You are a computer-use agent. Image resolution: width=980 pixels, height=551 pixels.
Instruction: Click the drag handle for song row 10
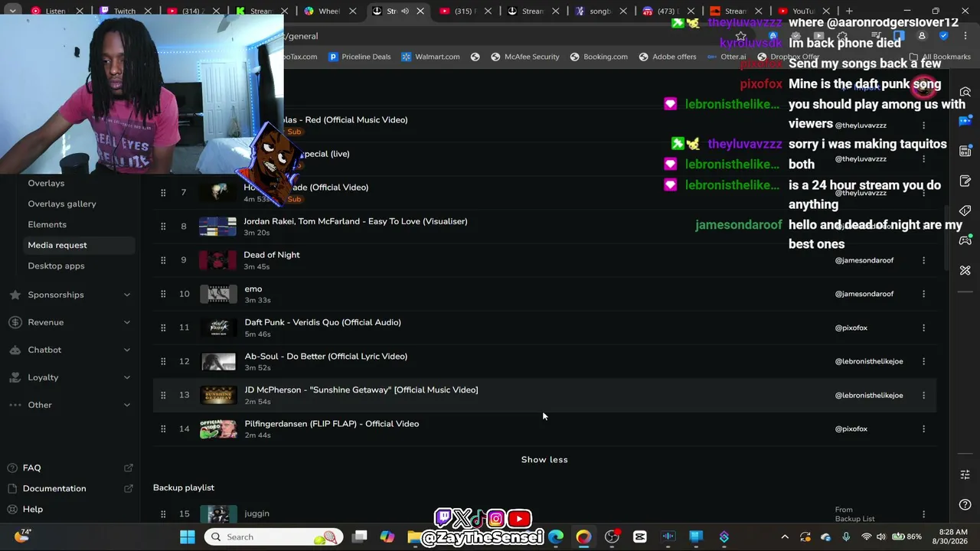click(163, 294)
